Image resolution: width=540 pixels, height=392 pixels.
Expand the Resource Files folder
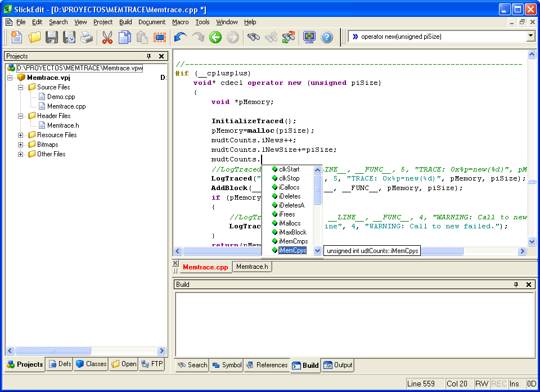point(21,135)
